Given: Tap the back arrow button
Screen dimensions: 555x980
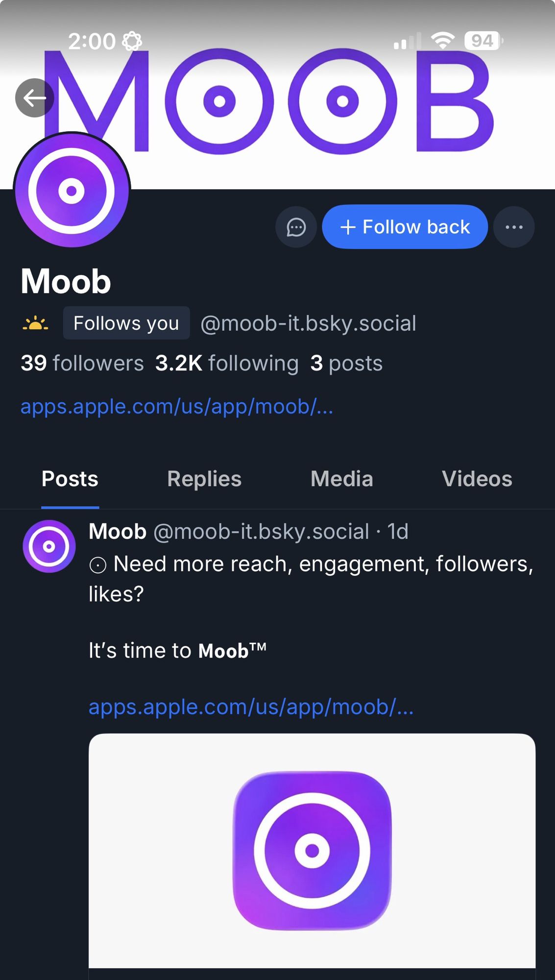Looking at the screenshot, I should (34, 98).
